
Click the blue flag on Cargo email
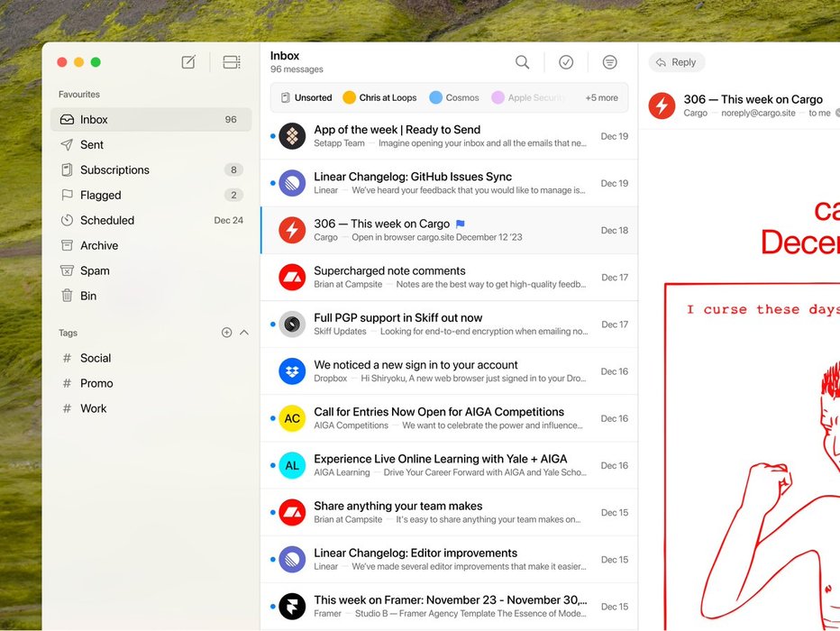coord(461,224)
